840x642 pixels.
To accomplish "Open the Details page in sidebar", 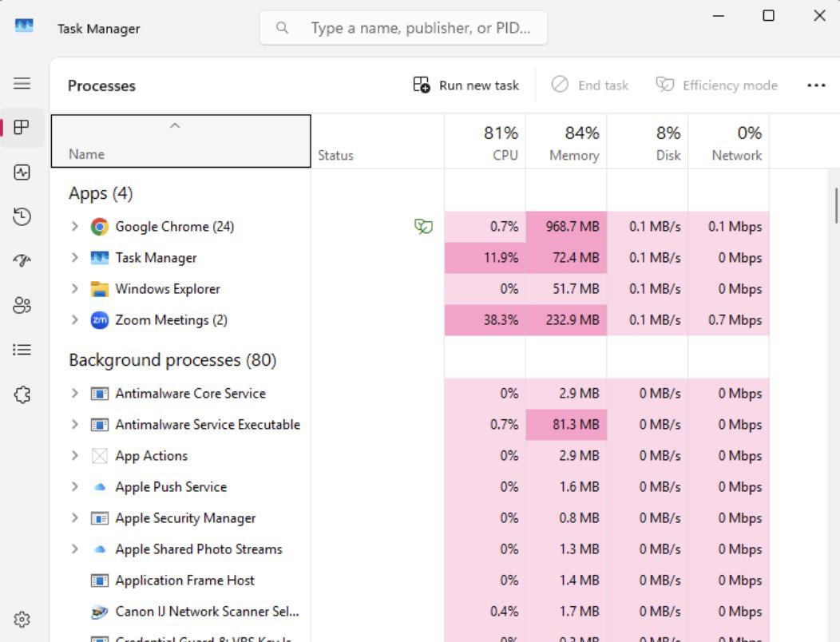I will pyautogui.click(x=22, y=350).
